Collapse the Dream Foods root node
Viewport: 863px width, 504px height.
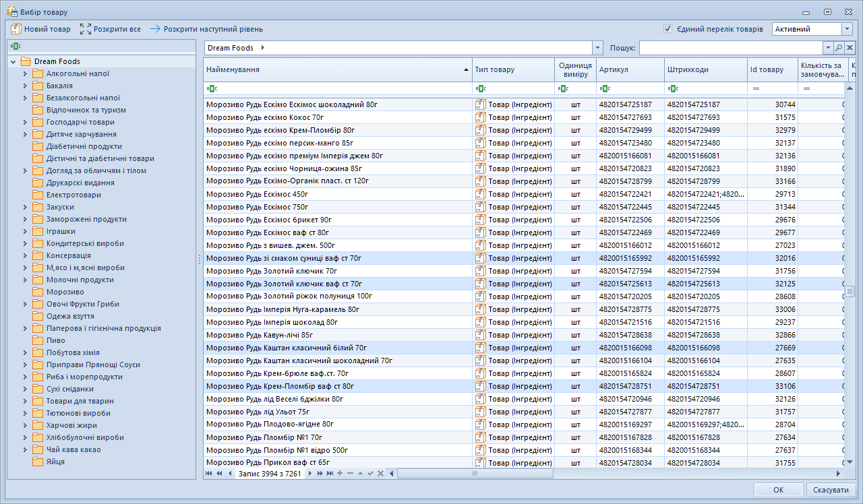click(x=13, y=61)
